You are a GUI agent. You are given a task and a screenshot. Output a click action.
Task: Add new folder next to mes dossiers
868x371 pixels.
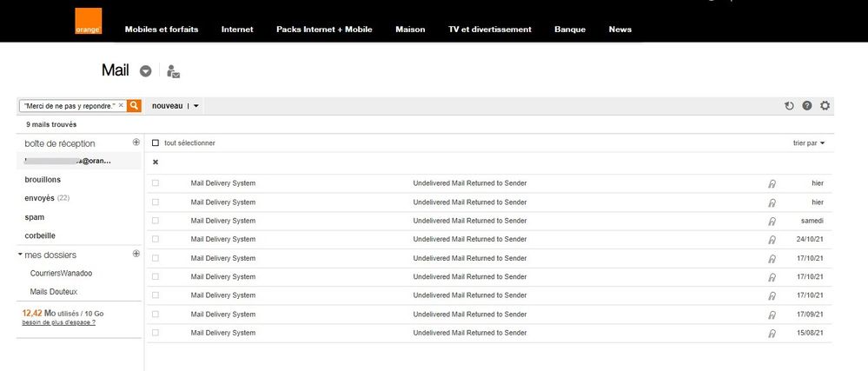click(x=136, y=254)
